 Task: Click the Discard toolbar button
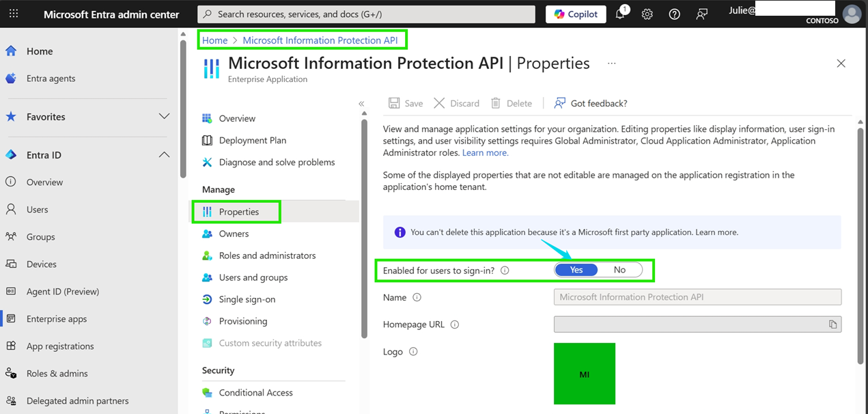[x=456, y=103]
